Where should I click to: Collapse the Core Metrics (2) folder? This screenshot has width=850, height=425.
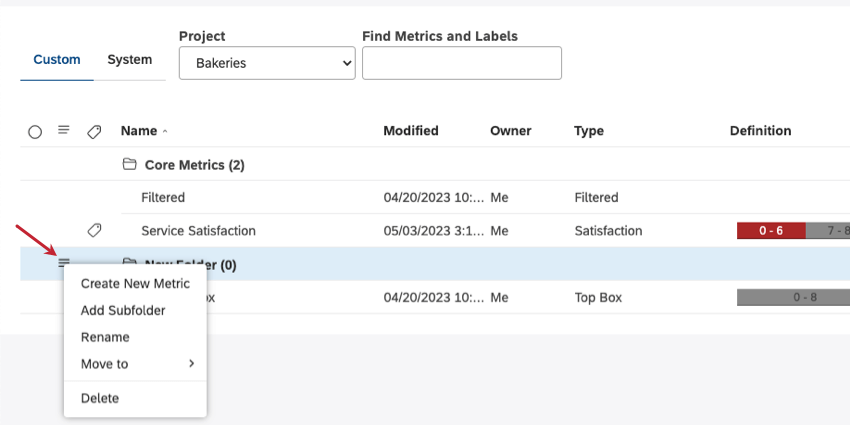click(194, 164)
